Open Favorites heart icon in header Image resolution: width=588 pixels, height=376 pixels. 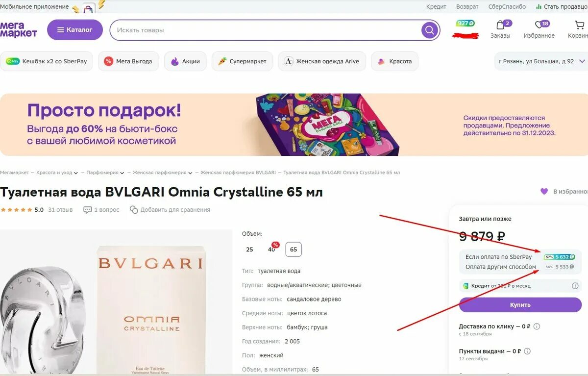click(539, 25)
